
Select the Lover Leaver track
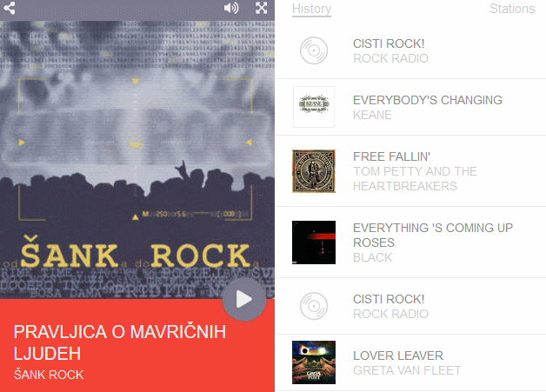tap(410, 362)
